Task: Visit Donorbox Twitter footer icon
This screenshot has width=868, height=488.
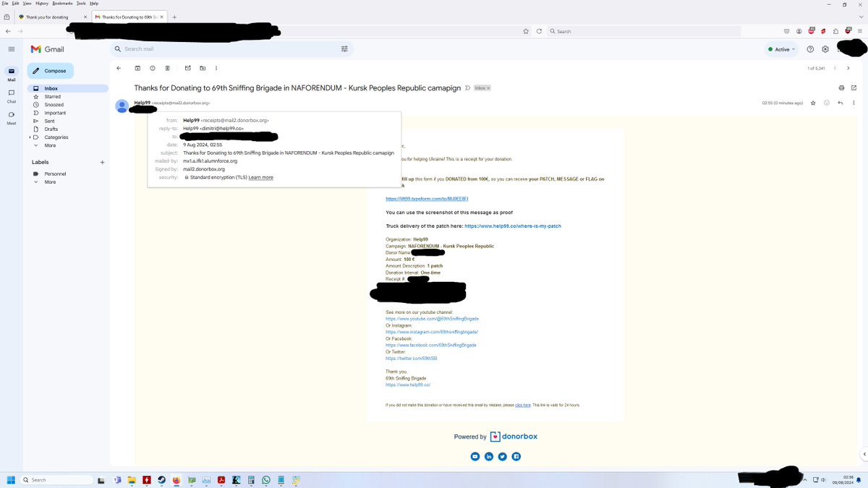Action: pyautogui.click(x=503, y=456)
